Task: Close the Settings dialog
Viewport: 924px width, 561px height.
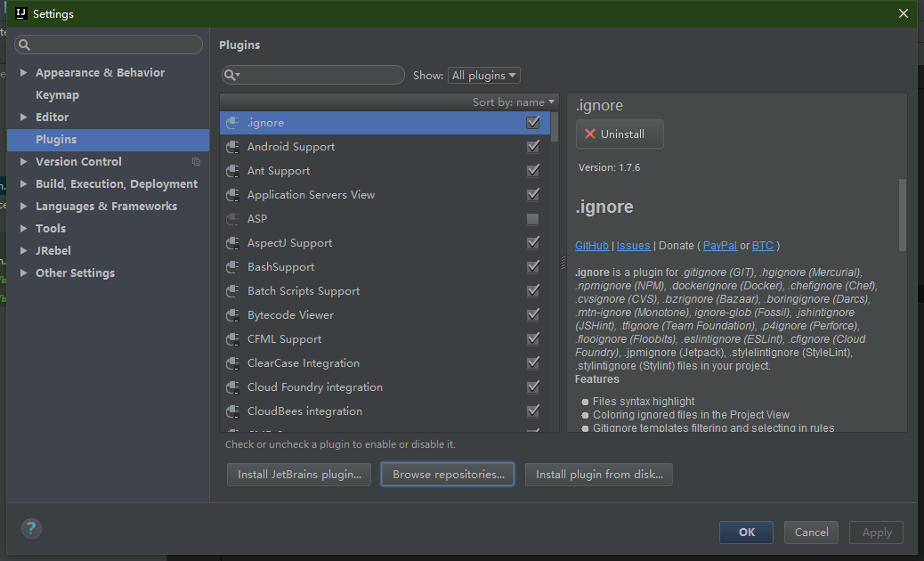Action: click(903, 13)
